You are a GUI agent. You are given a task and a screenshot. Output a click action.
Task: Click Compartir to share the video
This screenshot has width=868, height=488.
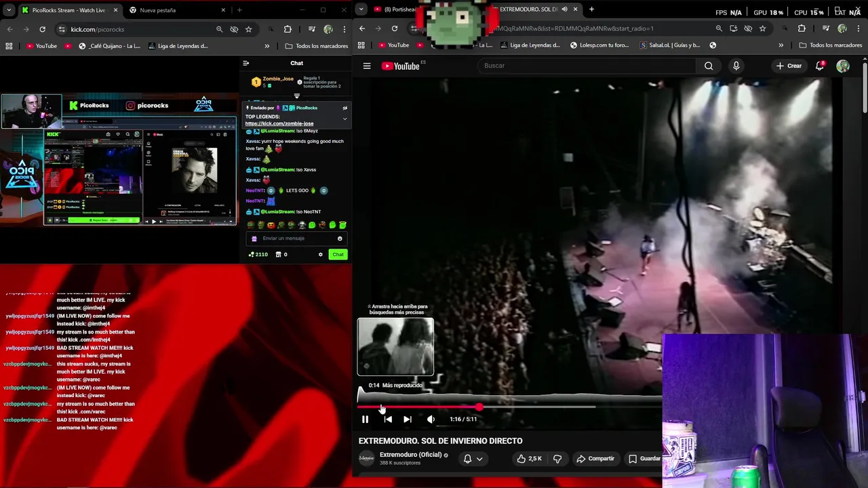tap(595, 459)
